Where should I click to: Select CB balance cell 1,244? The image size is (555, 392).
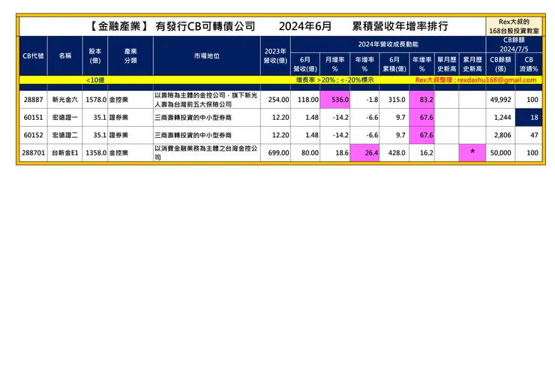(500, 118)
